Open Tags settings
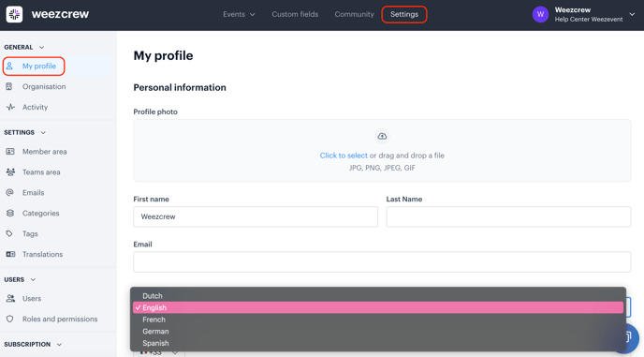The height and width of the screenshot is (357, 644). [30, 234]
